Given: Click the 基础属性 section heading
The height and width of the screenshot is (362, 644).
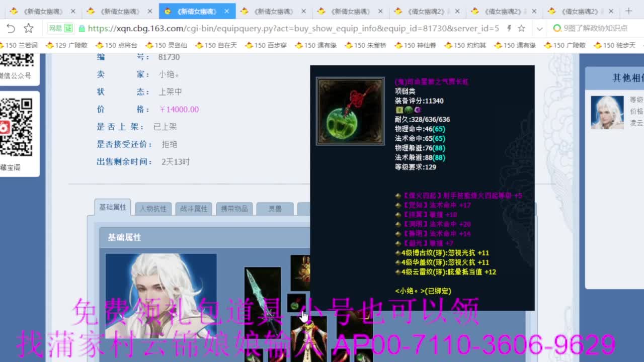Looking at the screenshot, I should [124, 237].
